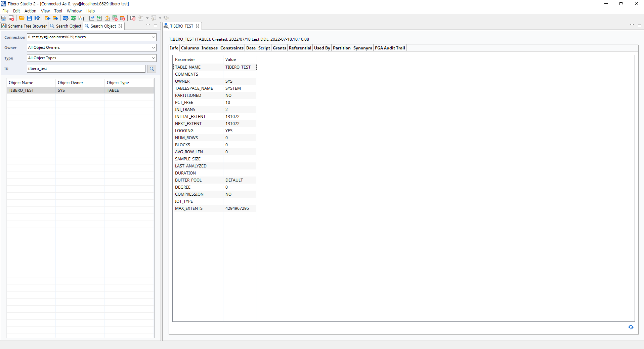The image size is (644, 349).
Task: Click the orange up-down arrow toolbar icon
Action: 107,18
